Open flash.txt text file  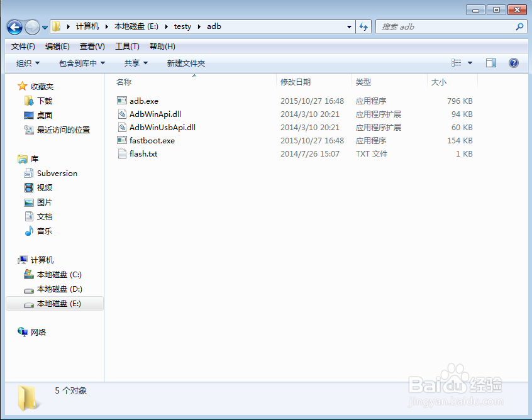[143, 153]
